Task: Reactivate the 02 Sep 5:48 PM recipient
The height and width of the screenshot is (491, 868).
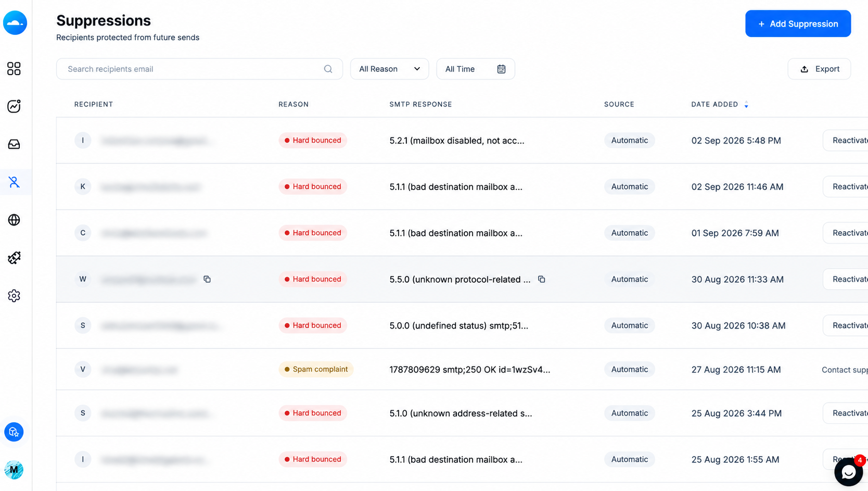Action: pos(846,140)
